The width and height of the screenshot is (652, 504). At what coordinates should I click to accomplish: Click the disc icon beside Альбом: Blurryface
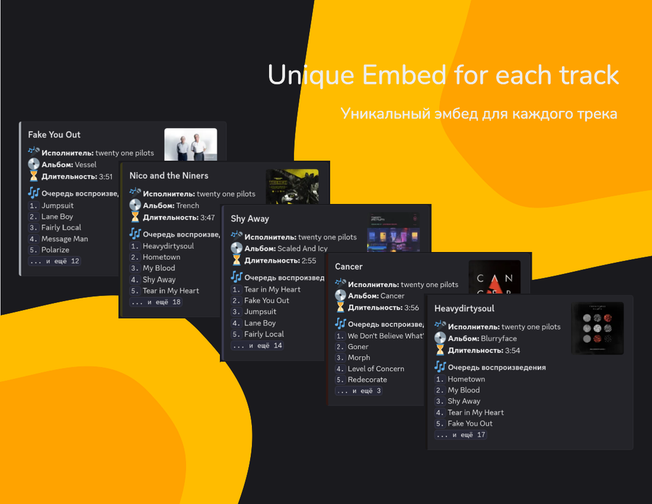440,338
